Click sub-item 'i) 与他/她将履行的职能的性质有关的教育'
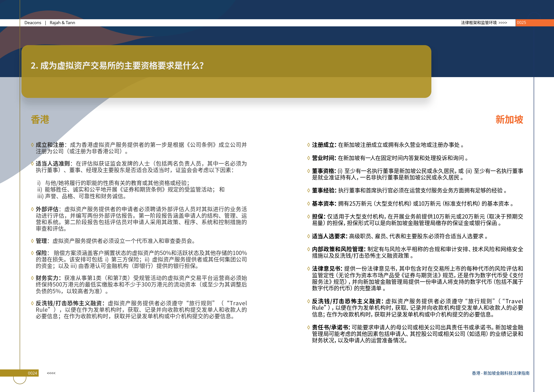Image resolution: width=554 pixels, height=392 pixels. tap(113, 183)
